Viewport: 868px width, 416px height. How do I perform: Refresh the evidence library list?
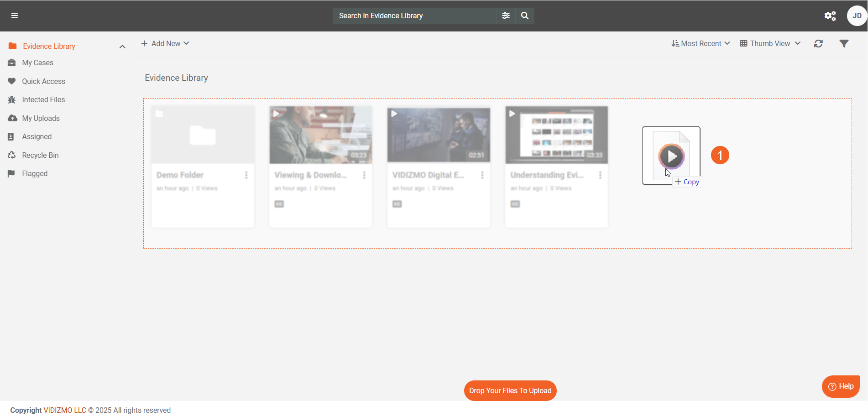pos(818,44)
